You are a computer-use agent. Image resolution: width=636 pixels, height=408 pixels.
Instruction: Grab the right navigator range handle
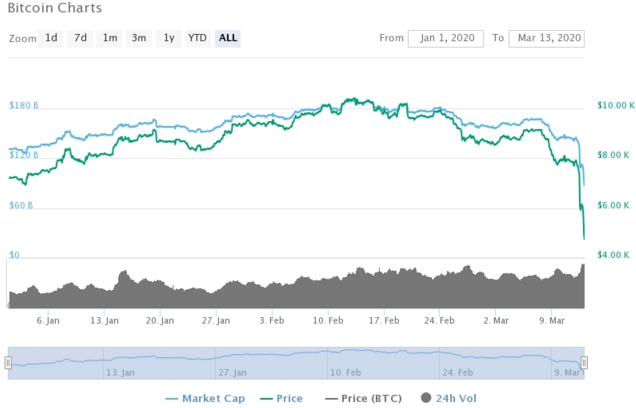584,362
